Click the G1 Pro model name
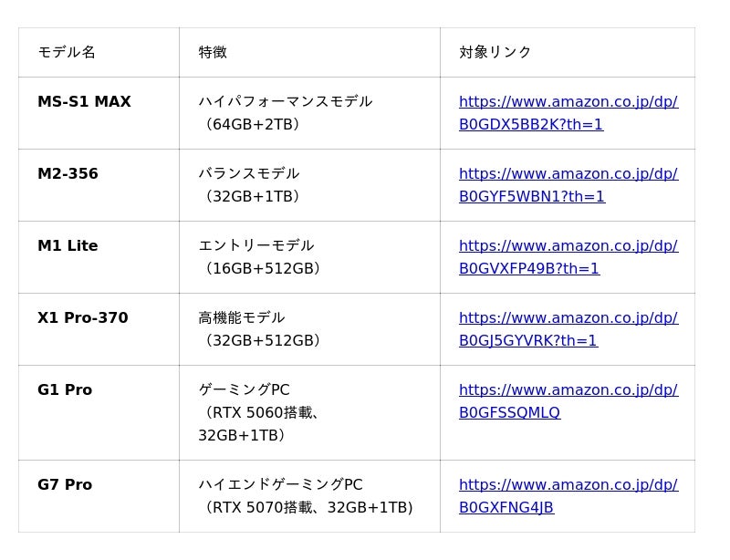 pos(65,390)
